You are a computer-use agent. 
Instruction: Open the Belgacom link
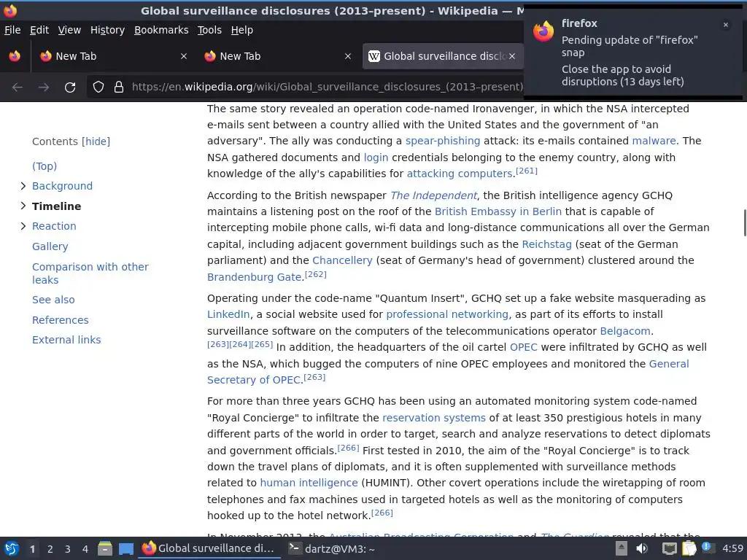coord(624,331)
